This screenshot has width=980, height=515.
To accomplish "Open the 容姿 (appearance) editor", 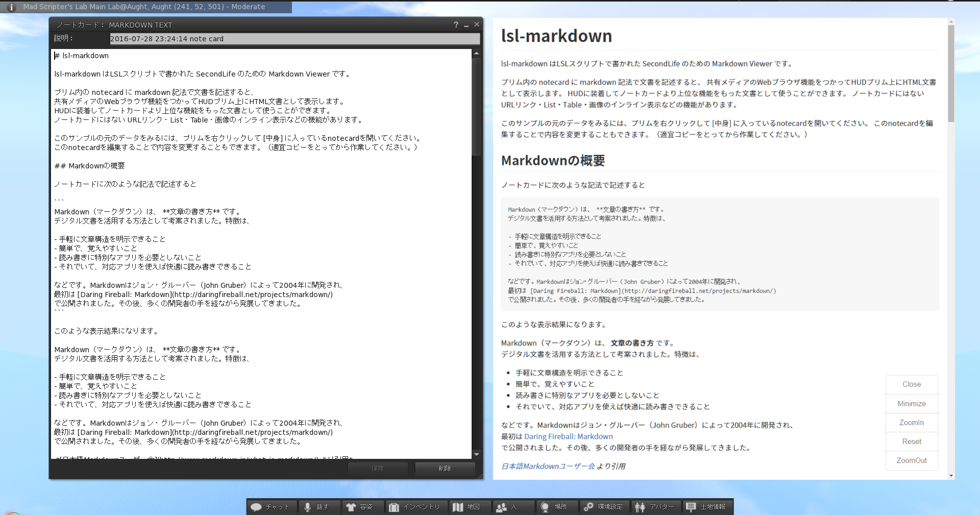I will (362, 507).
